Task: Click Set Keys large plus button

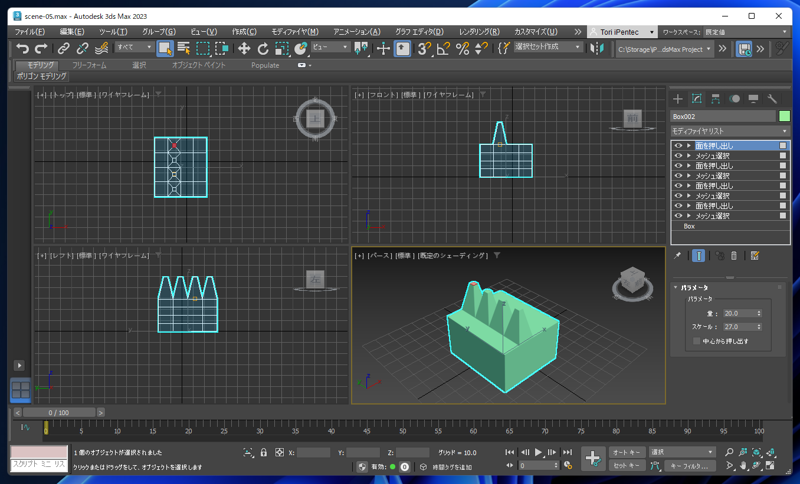Action: click(592, 457)
